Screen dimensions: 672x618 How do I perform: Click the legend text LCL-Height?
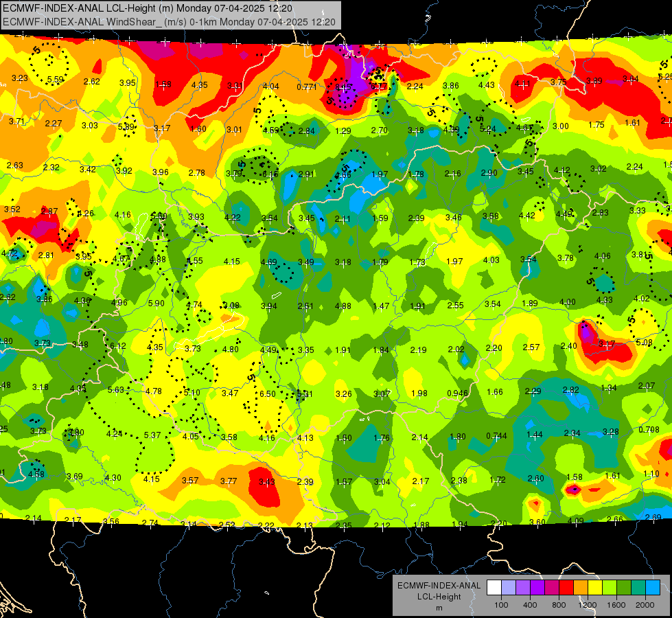pos(439,597)
